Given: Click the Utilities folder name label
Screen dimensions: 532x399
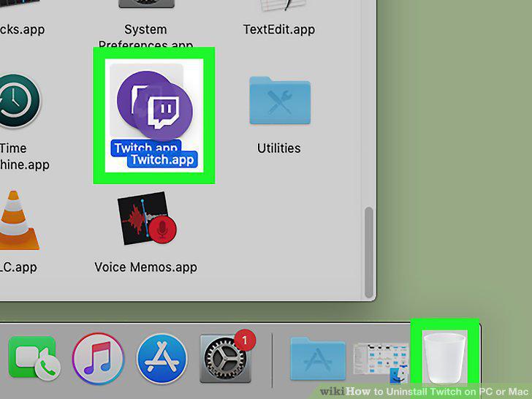Looking at the screenshot, I should click(x=278, y=148).
